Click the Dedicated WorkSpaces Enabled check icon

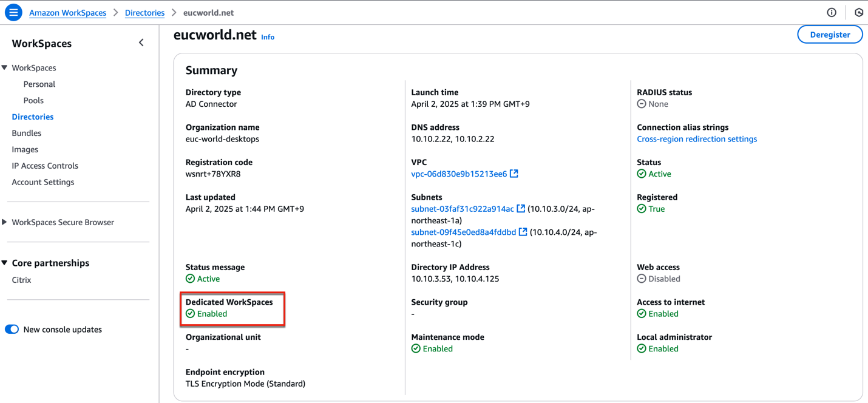(x=191, y=314)
